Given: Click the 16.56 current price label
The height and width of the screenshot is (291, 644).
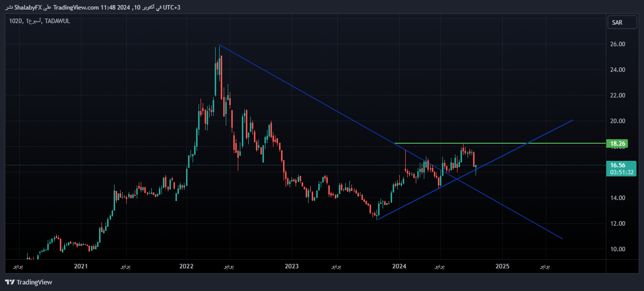Looking at the screenshot, I should point(617,165).
